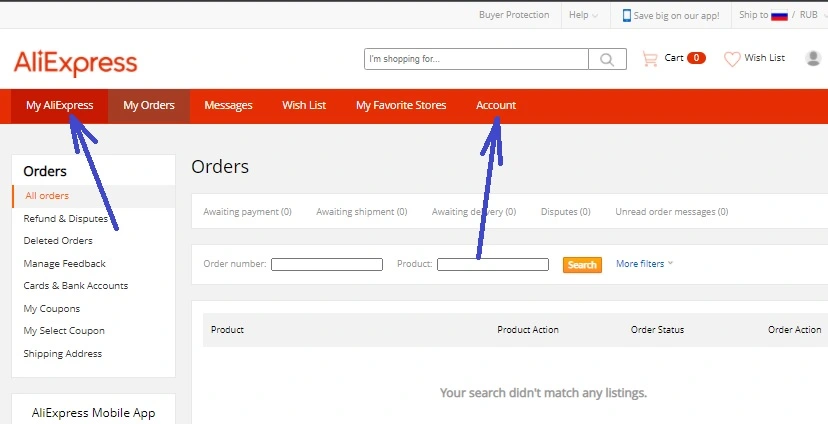This screenshot has height=424, width=828.
Task: Click the Russian flag icon
Action: (779, 15)
